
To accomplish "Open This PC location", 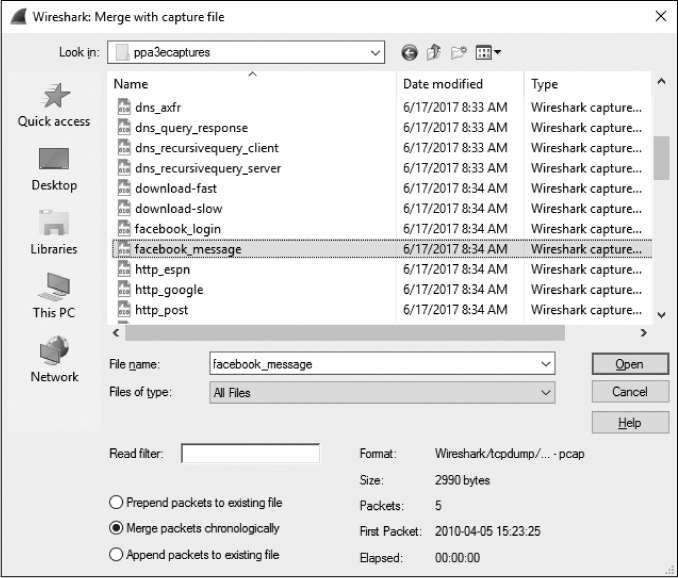I will (54, 296).
